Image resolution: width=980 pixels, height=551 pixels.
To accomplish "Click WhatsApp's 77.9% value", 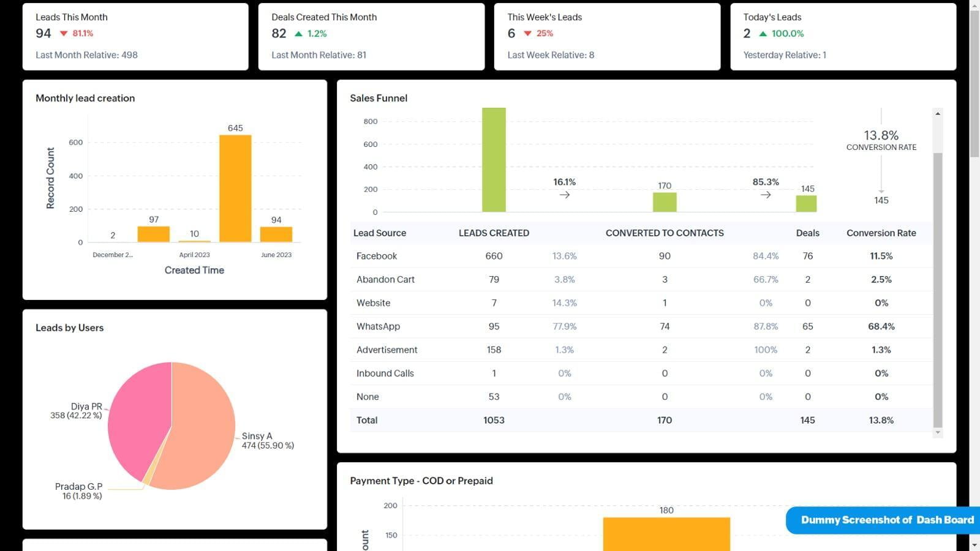I will click(x=565, y=326).
